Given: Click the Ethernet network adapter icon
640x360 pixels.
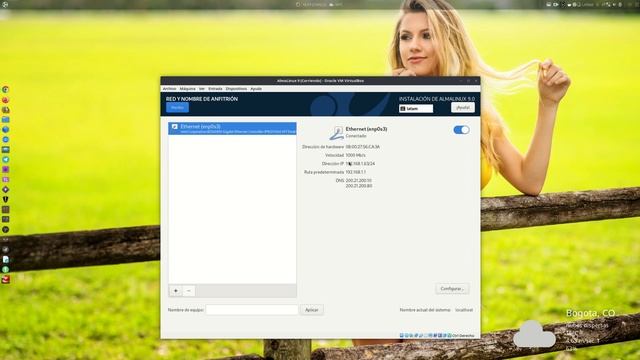Looking at the screenshot, I should tap(337, 133).
